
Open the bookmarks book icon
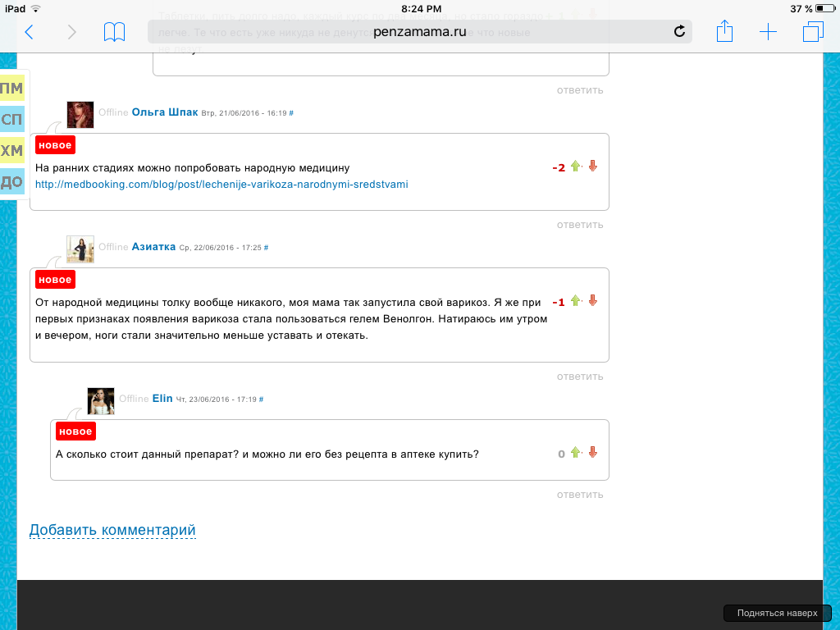114,32
